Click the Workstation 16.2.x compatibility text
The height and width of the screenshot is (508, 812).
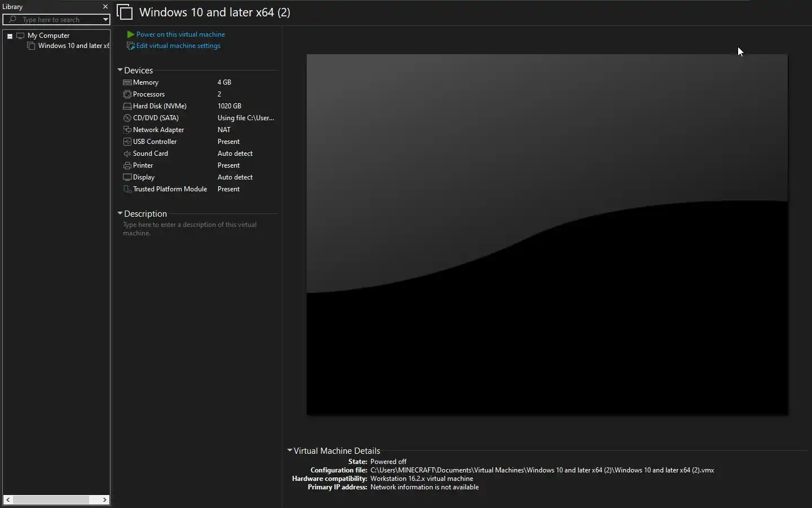(422, 479)
